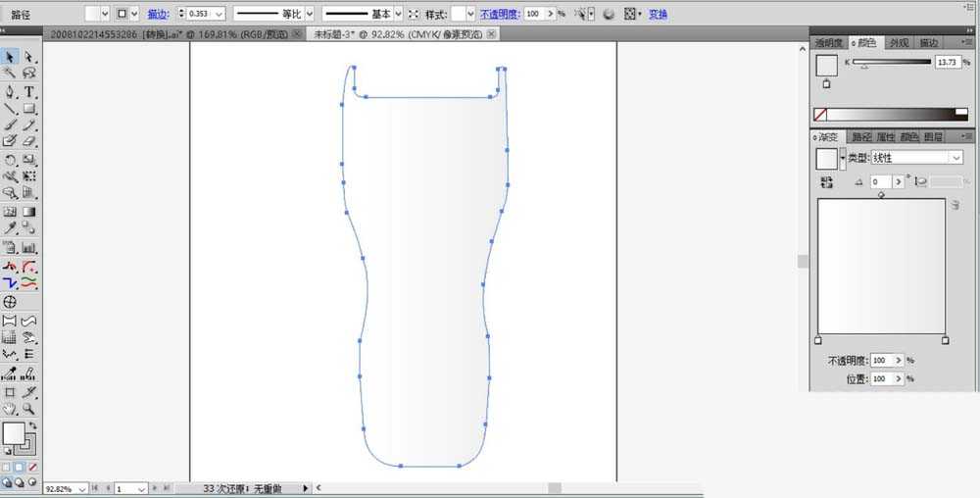The image size is (980, 498).
Task: Open the zoom level dropdown showing 92.82%
Action: pos(81,488)
